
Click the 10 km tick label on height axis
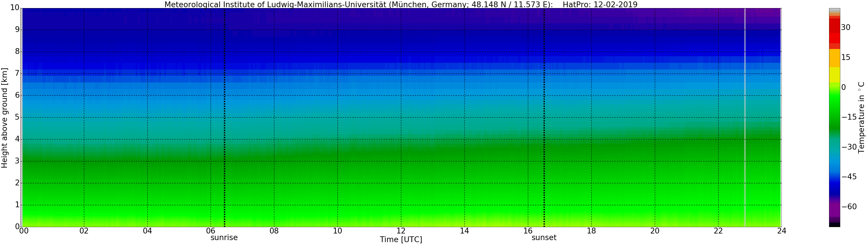pyautogui.click(x=15, y=7)
